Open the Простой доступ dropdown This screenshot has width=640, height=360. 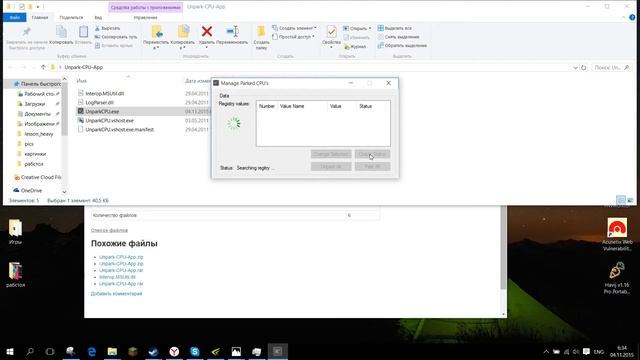[x=293, y=37]
